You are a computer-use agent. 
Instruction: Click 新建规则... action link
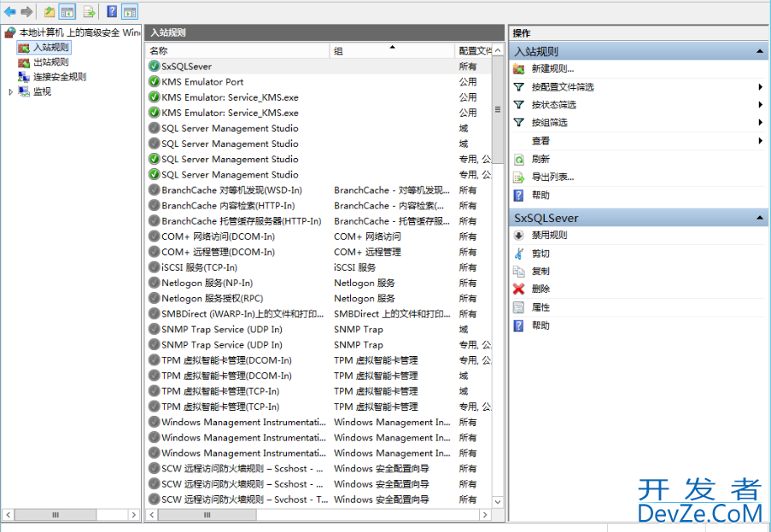pos(552,69)
